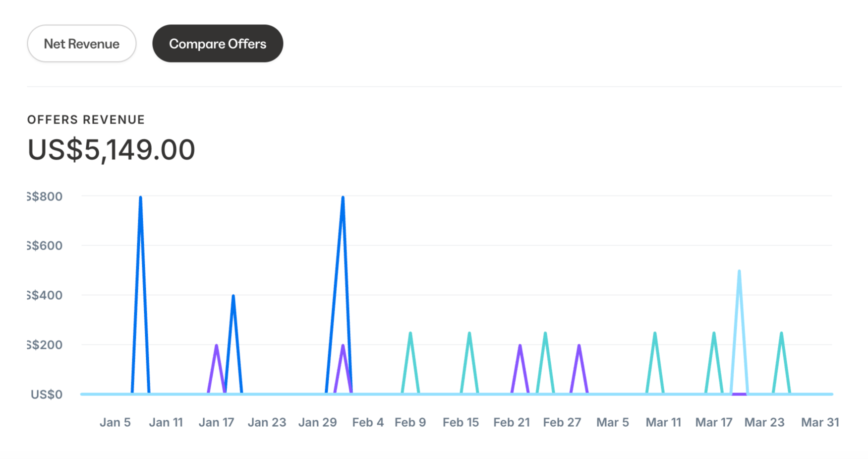Click the $600 y-axis label

coord(45,246)
